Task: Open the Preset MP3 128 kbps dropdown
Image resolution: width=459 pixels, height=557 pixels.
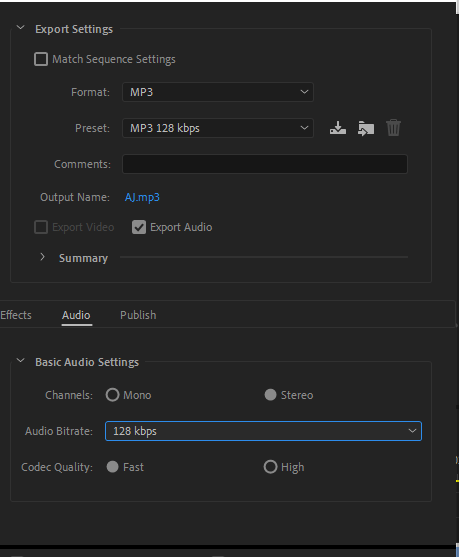Action: [x=218, y=128]
